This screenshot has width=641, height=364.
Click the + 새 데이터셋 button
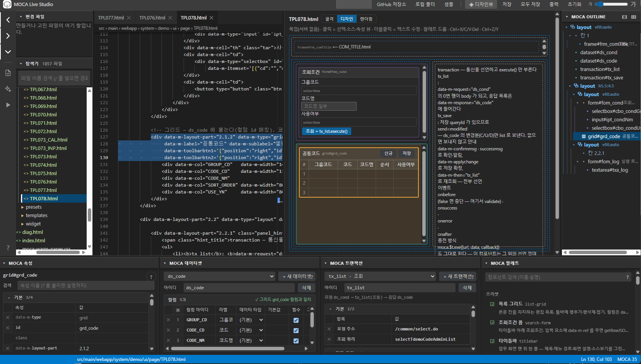tap(298, 276)
